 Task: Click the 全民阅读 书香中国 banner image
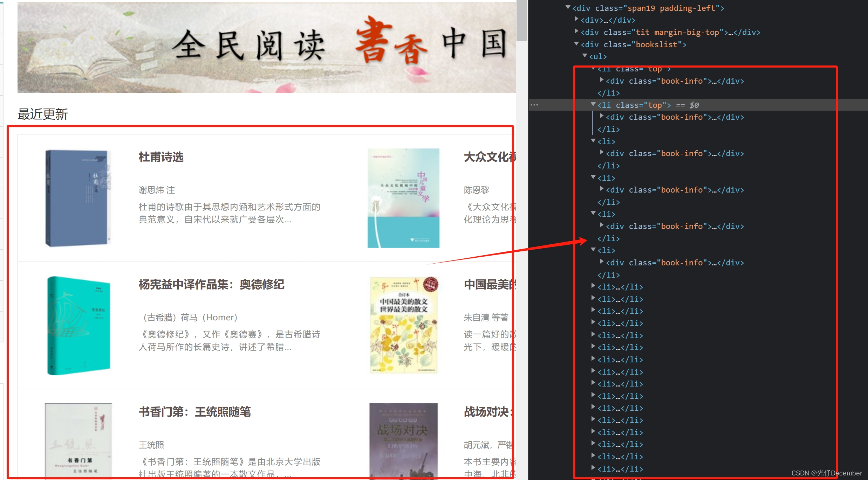click(x=267, y=48)
